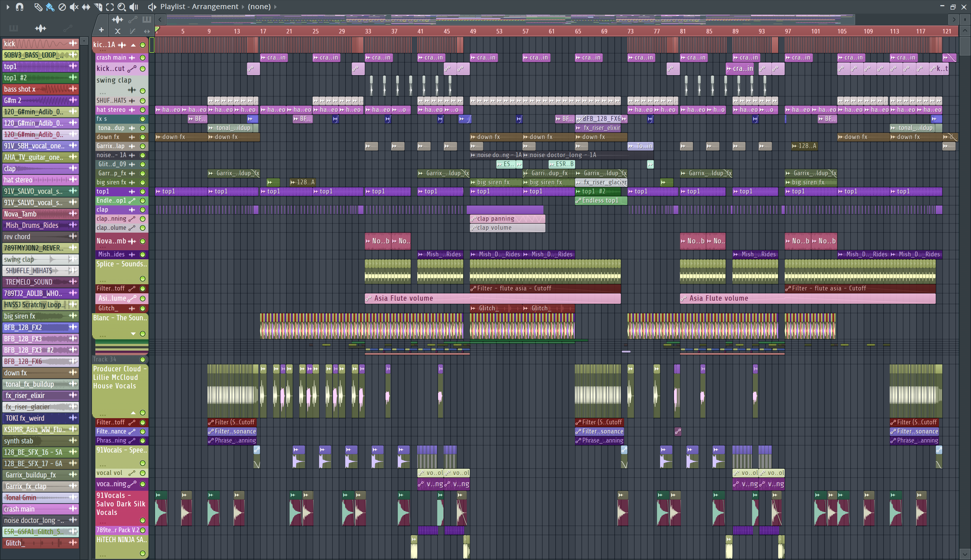This screenshot has height=560, width=971.
Task: Click the horizontal arrows icon in header
Action: (147, 31)
